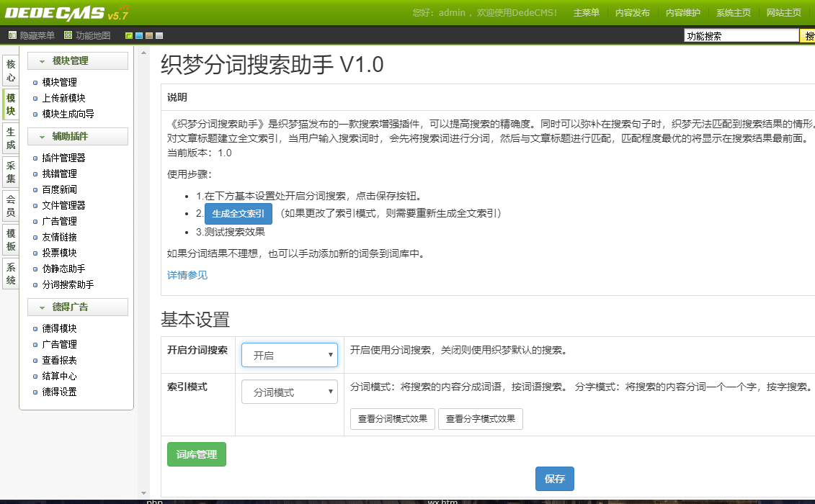Open 内容发布 in top navigation
Image resolution: width=815 pixels, height=504 pixels.
[x=632, y=12]
